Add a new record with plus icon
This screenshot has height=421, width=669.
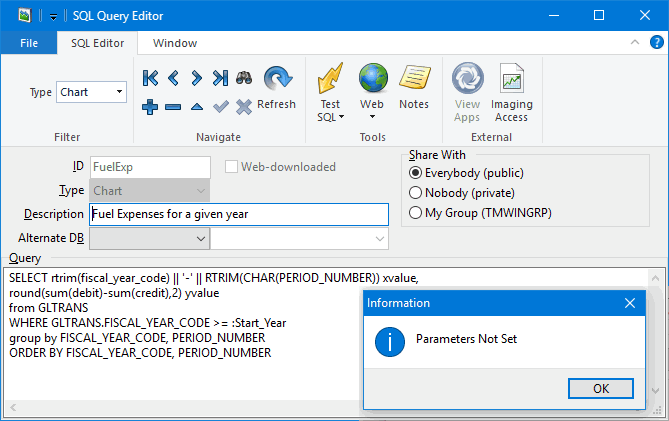click(150, 107)
